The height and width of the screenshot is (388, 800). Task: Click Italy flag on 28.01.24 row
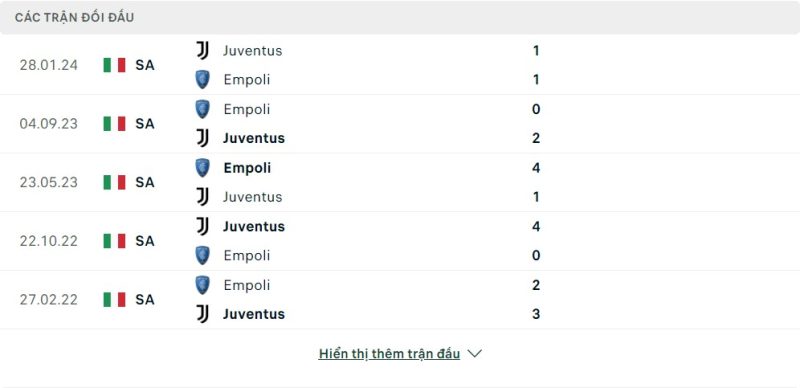pos(114,65)
